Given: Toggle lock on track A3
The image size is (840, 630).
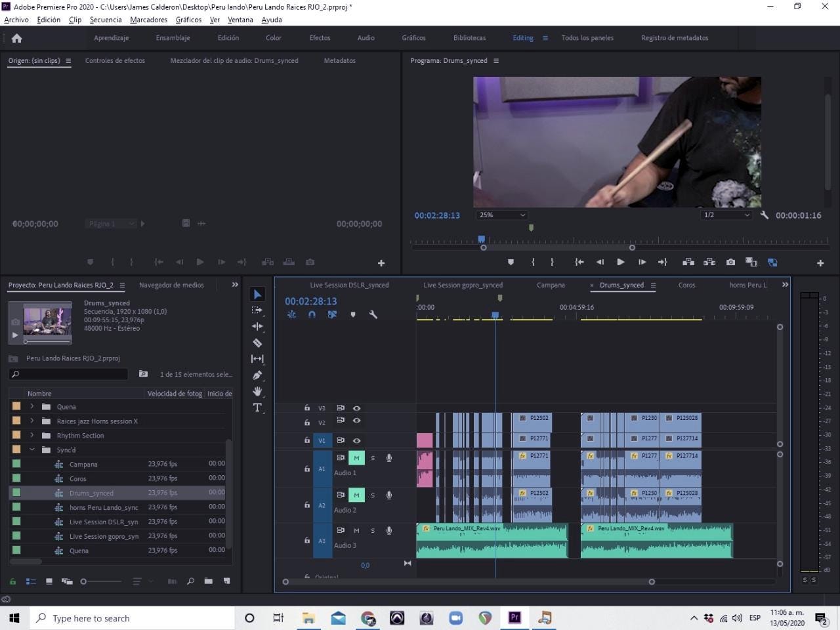Looking at the screenshot, I should (x=306, y=541).
